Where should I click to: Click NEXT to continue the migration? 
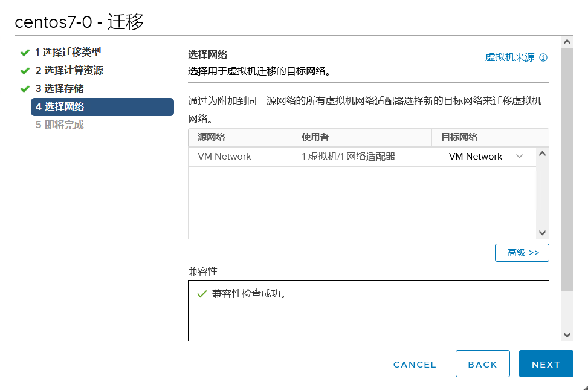click(x=546, y=364)
